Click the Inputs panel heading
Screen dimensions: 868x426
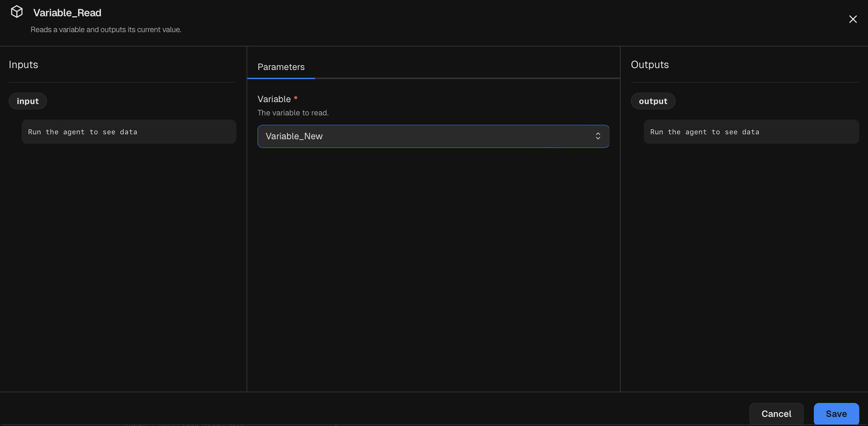pos(23,65)
